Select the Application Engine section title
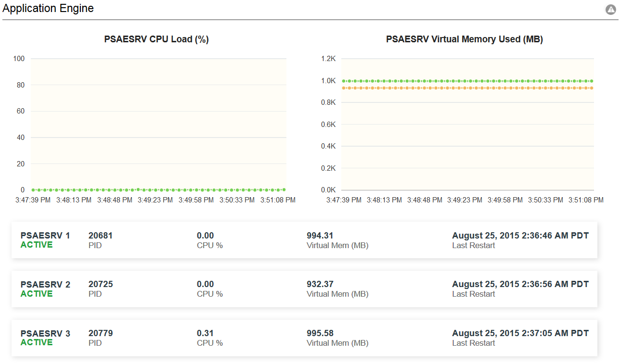 pyautogui.click(x=48, y=8)
